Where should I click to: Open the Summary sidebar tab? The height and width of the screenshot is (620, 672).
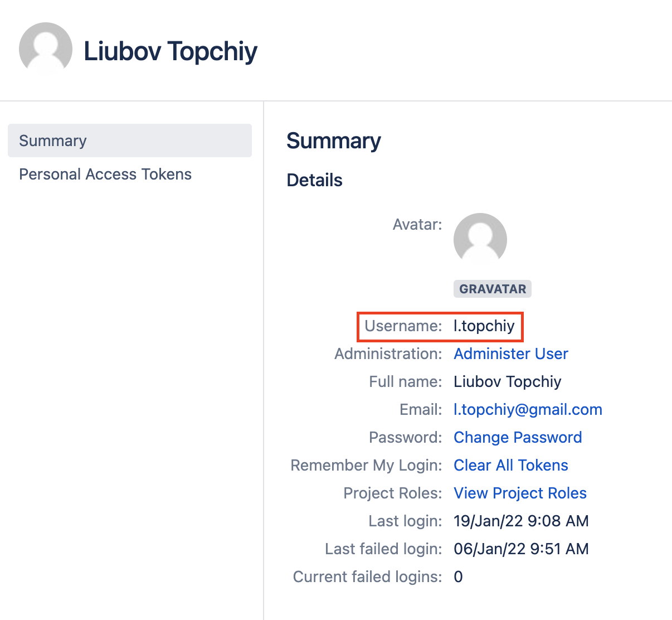tap(53, 141)
